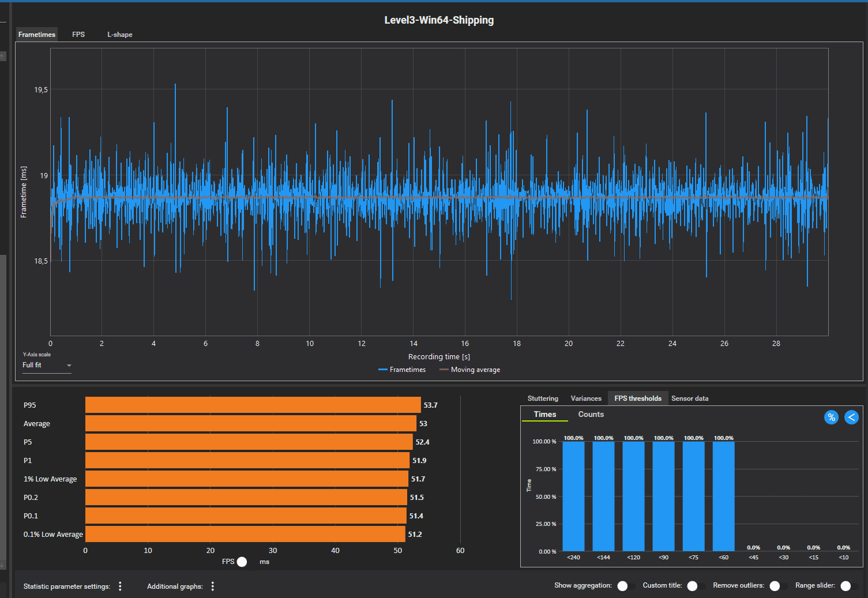Enable the Remove outliers switch
The height and width of the screenshot is (598, 868).
point(778,586)
